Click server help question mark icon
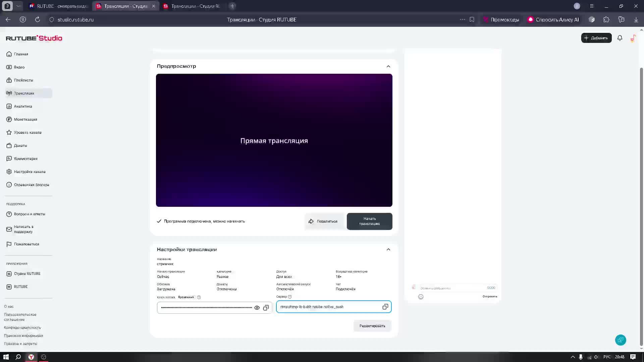 click(290, 297)
